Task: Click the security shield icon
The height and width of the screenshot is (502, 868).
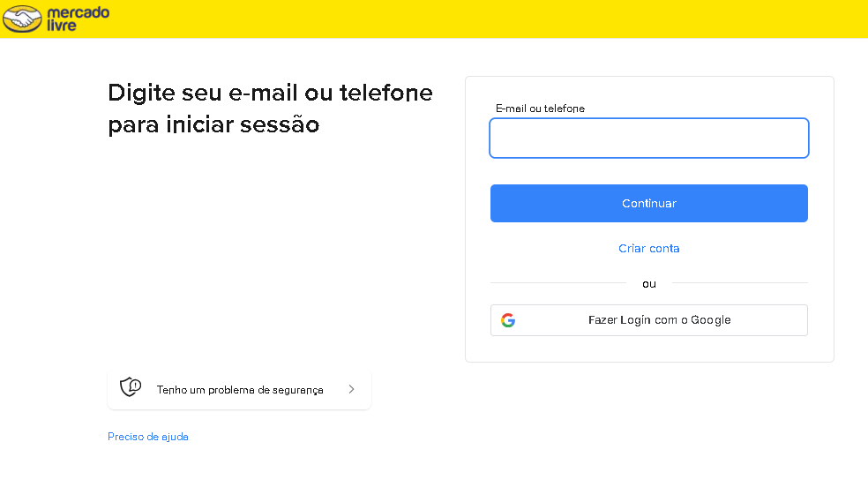Action: pyautogui.click(x=131, y=387)
